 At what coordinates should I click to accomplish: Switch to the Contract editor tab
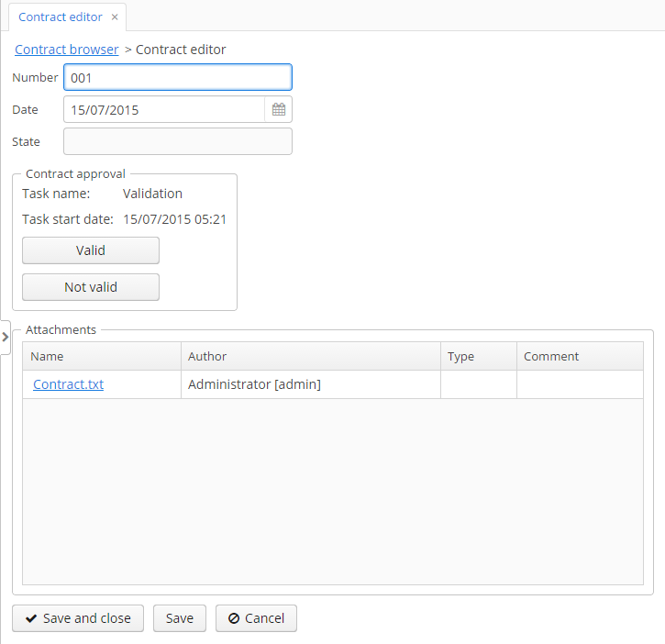click(61, 17)
